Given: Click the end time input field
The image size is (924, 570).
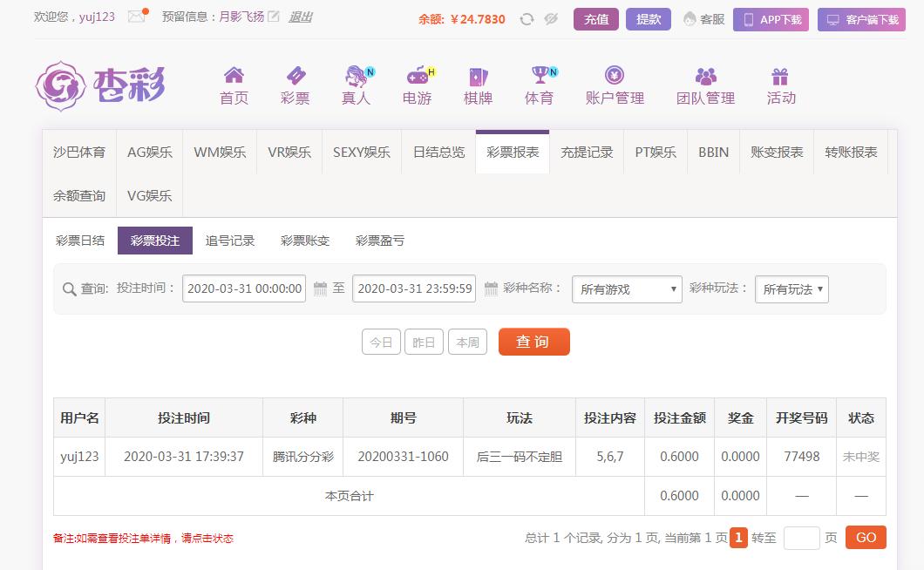Looking at the screenshot, I should click(414, 288).
